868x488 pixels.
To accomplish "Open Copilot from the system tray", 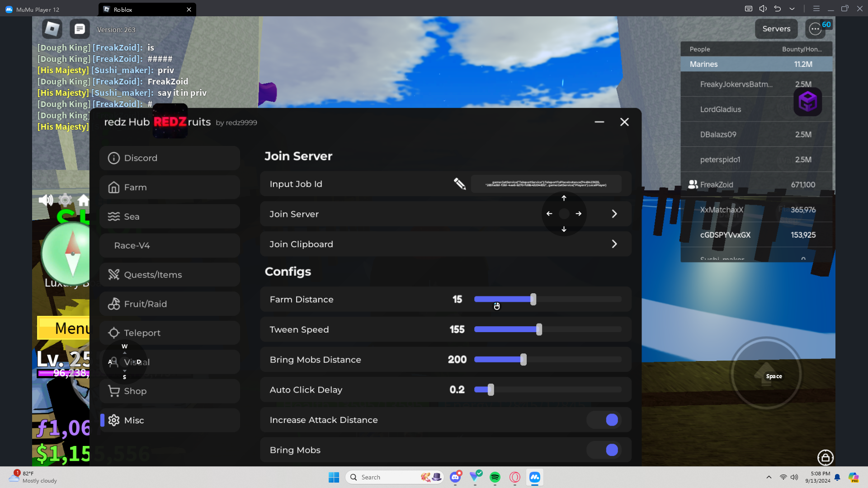I will (854, 477).
